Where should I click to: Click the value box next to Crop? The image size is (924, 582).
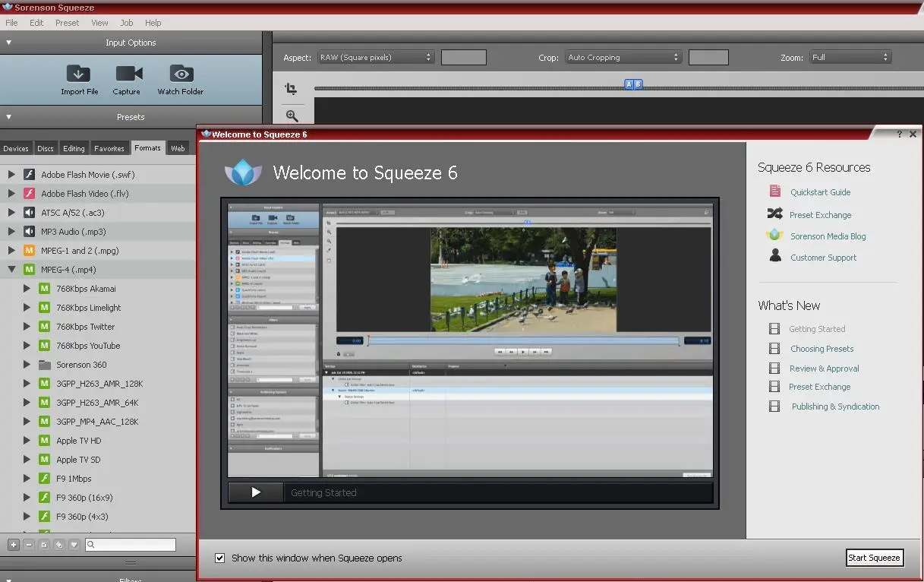[708, 57]
